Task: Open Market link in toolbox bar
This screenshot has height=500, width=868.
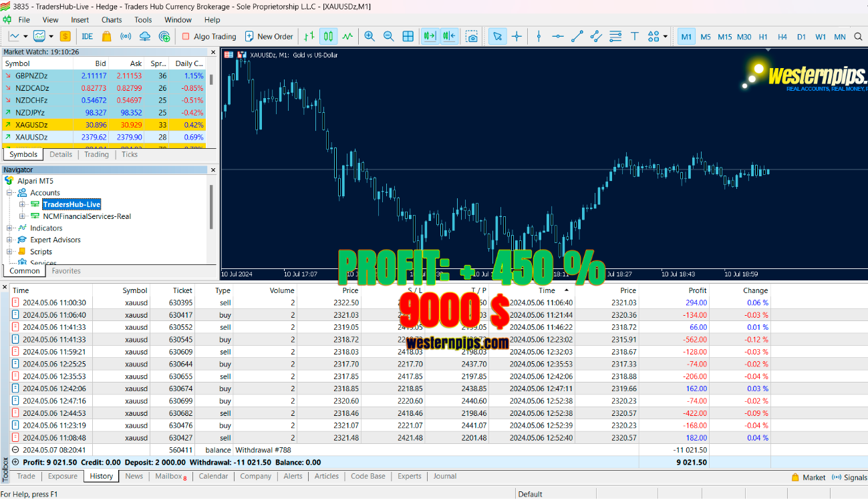Action: pos(808,477)
